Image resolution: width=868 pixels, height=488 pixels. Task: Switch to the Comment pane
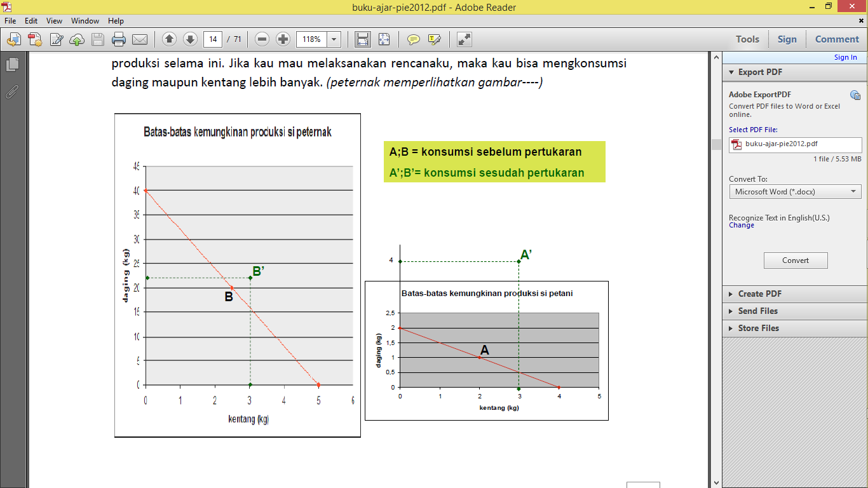pos(837,39)
